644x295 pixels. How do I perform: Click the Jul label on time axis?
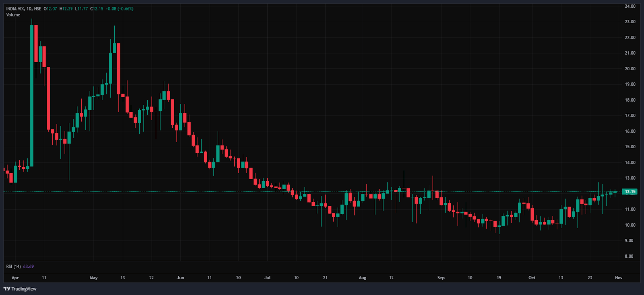(x=267, y=278)
